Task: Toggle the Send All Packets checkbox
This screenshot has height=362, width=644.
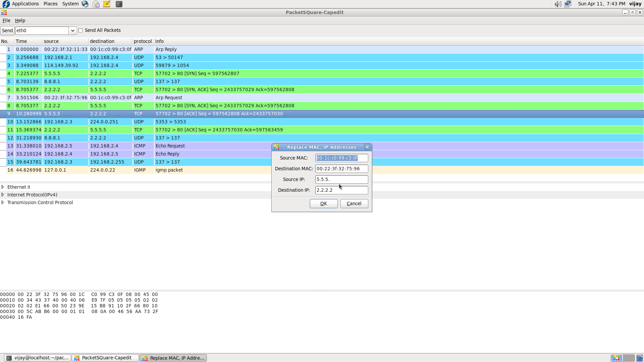Action: pyautogui.click(x=80, y=31)
